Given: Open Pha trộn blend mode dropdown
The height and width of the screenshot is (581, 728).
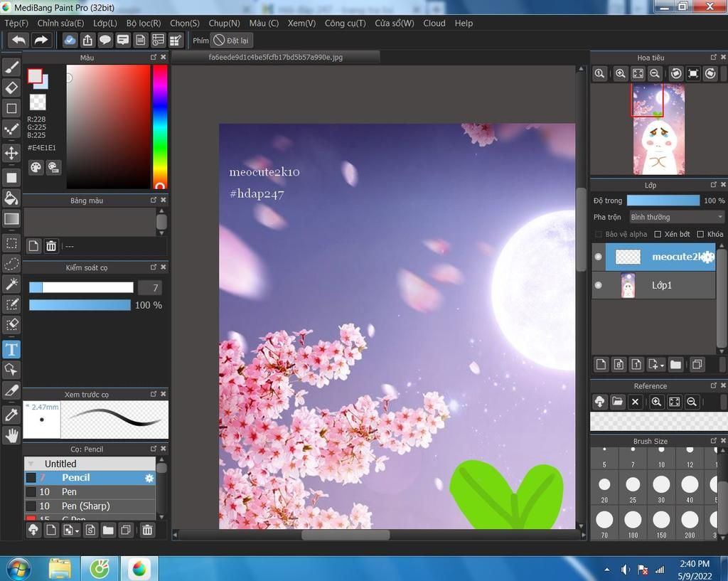Looking at the screenshot, I should pos(677,217).
